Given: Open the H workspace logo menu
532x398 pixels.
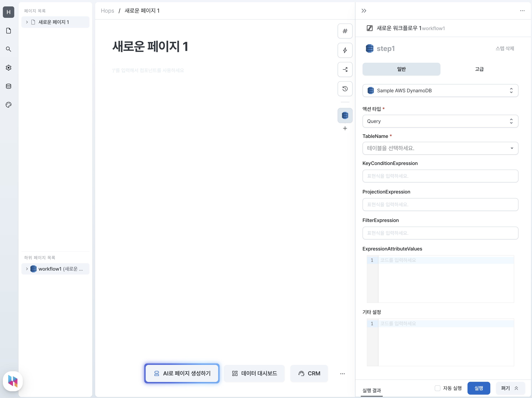Looking at the screenshot, I should click(x=8, y=12).
